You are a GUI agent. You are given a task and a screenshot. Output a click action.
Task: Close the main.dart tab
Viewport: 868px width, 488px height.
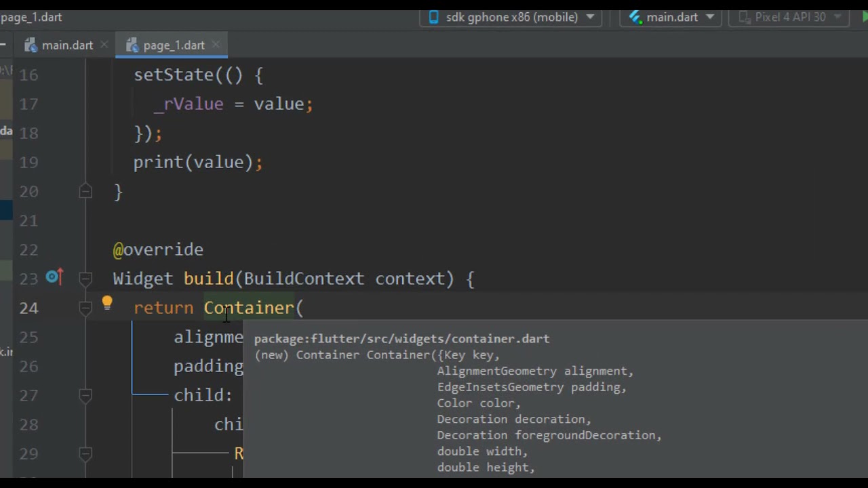tap(104, 45)
